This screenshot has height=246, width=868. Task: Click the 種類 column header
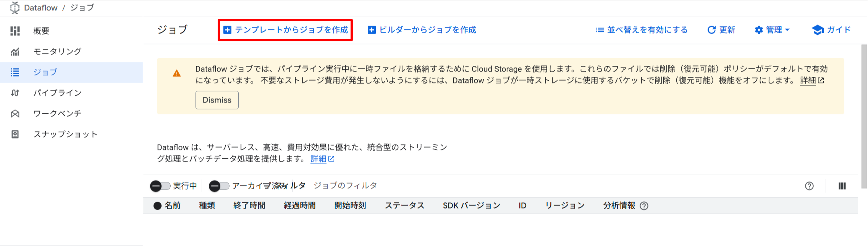(x=207, y=206)
